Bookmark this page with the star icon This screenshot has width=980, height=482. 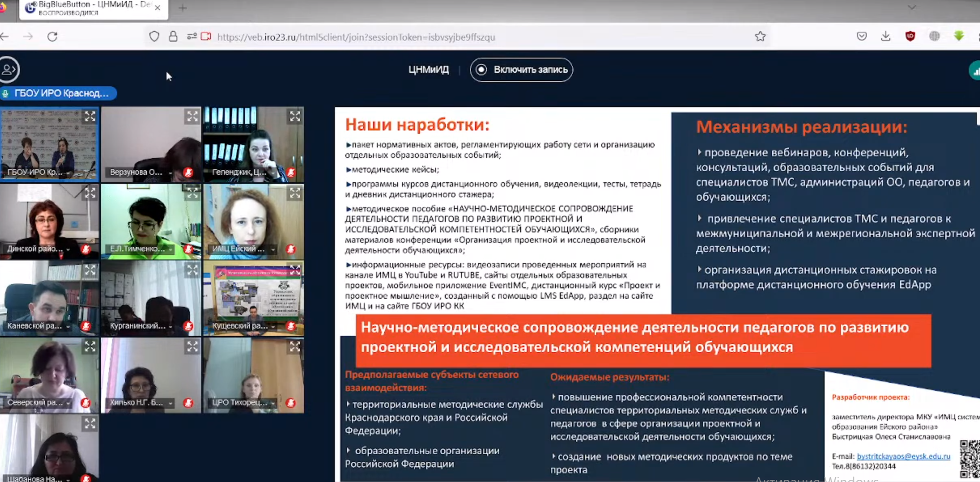click(760, 37)
